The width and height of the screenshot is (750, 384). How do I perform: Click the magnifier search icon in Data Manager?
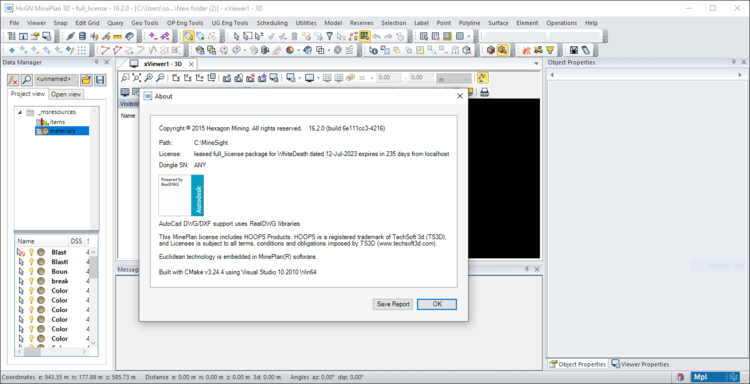tap(27, 79)
